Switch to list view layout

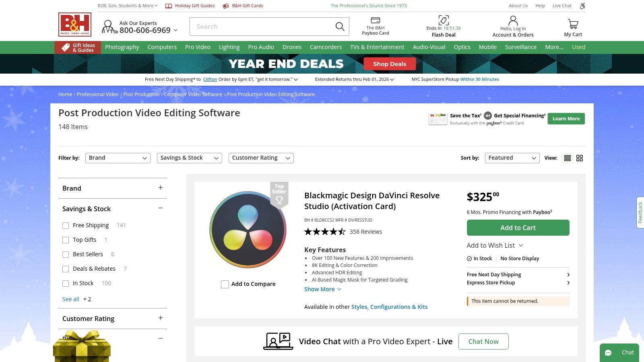pyautogui.click(x=567, y=158)
